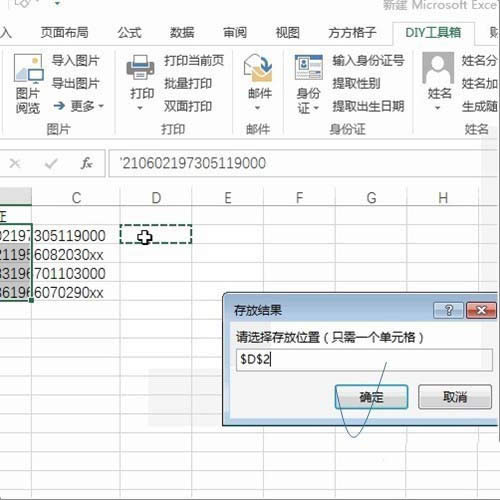
Task: Click cell text ending 305119000
Action: (70, 236)
